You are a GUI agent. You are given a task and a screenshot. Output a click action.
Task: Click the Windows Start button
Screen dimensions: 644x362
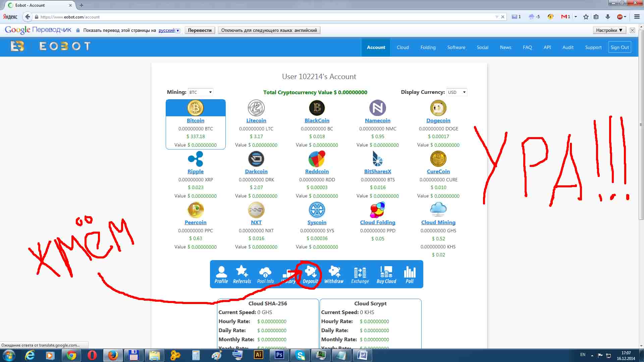click(9, 355)
